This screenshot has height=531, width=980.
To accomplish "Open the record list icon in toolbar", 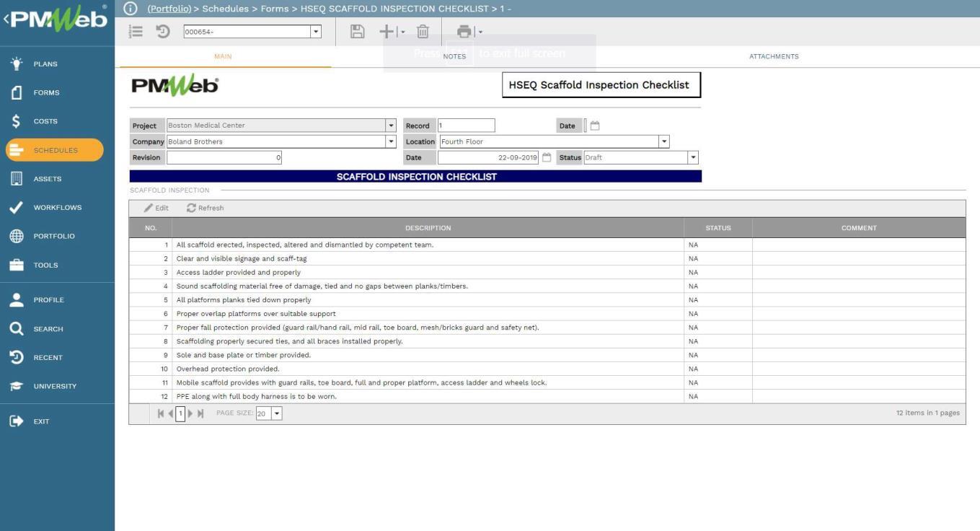I will [x=136, y=32].
